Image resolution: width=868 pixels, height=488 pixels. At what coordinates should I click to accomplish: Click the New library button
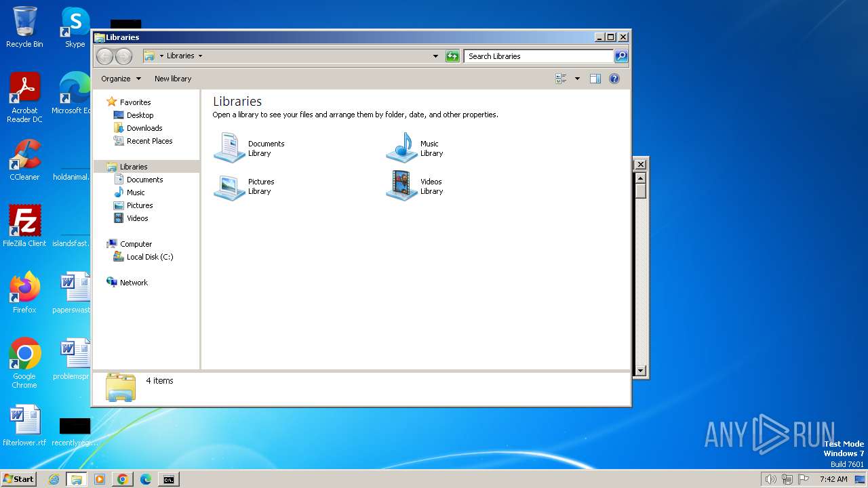pyautogui.click(x=173, y=79)
